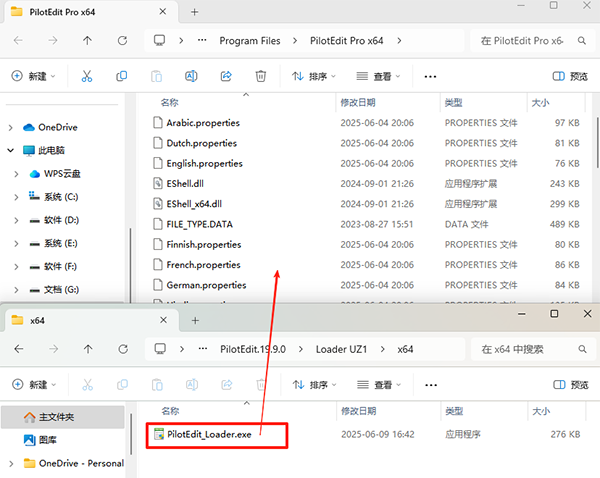Click search magnifier in x64 window

[x=582, y=349]
